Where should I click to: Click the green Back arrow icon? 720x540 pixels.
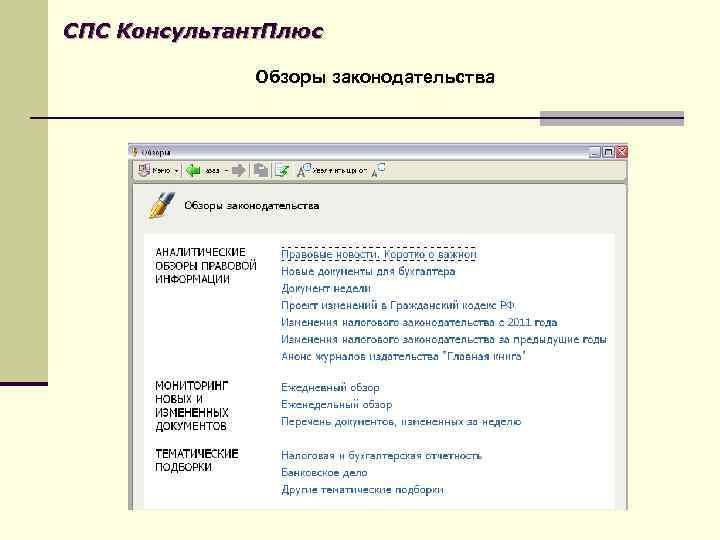pos(193,170)
